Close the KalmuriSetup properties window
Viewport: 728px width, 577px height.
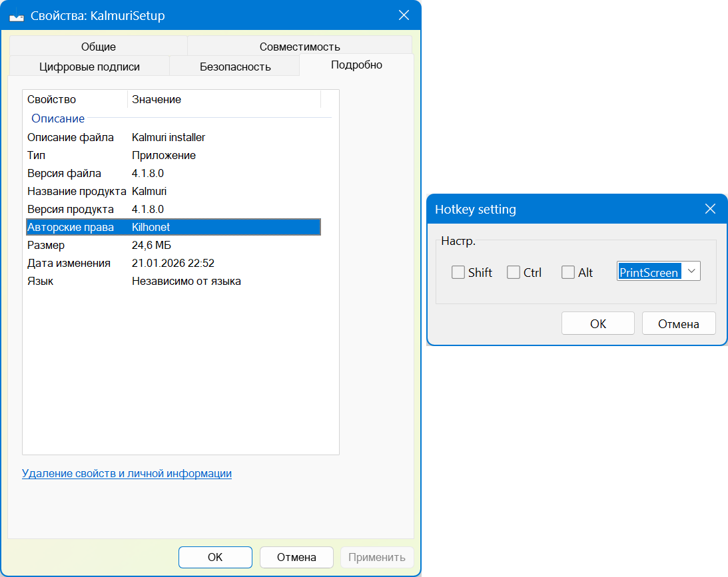404,15
